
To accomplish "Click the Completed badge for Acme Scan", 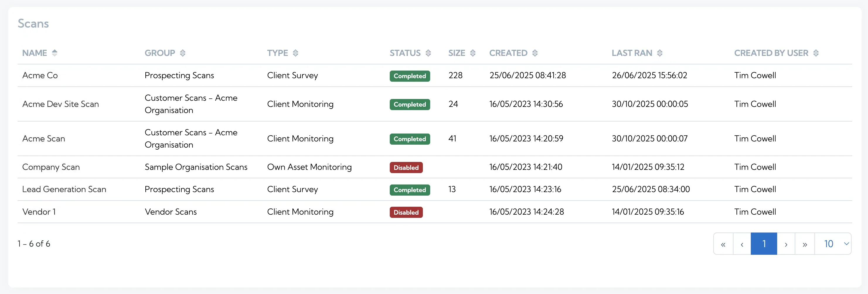I will pyautogui.click(x=410, y=139).
